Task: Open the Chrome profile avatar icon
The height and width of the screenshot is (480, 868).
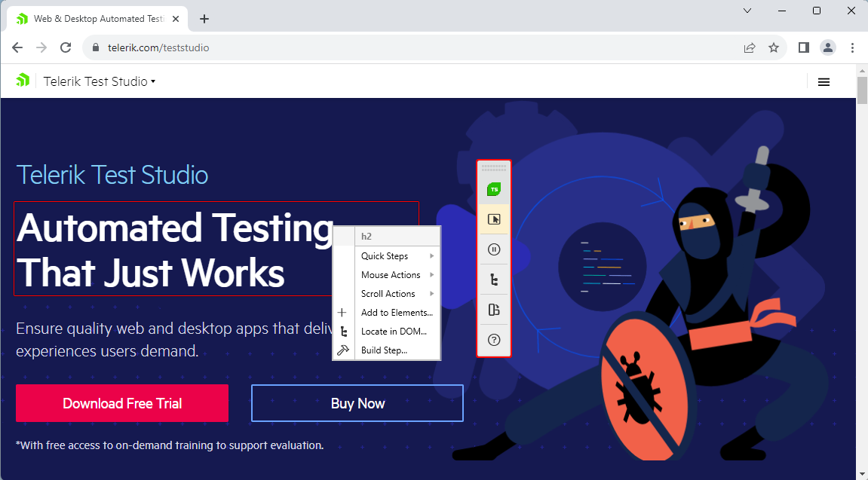Action: click(828, 47)
